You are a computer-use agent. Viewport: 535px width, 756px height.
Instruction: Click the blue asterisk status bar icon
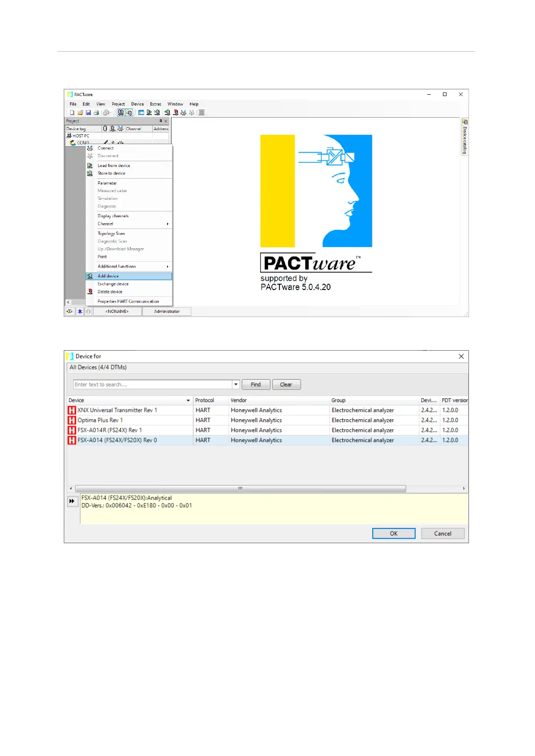pyautogui.click(x=80, y=311)
